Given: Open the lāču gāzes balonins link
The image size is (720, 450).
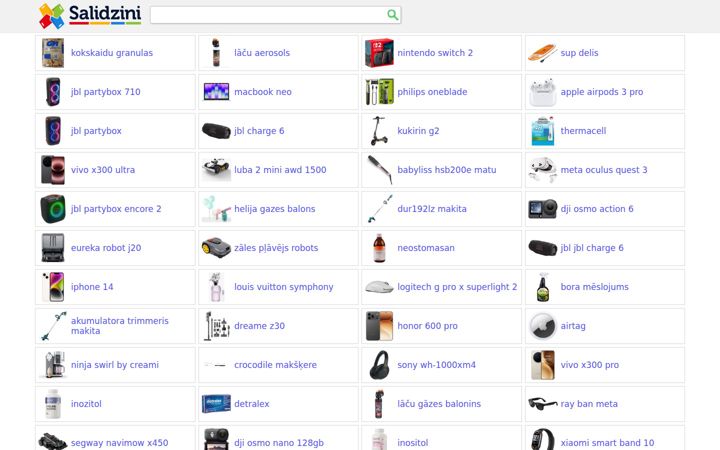Looking at the screenshot, I should click(439, 404).
